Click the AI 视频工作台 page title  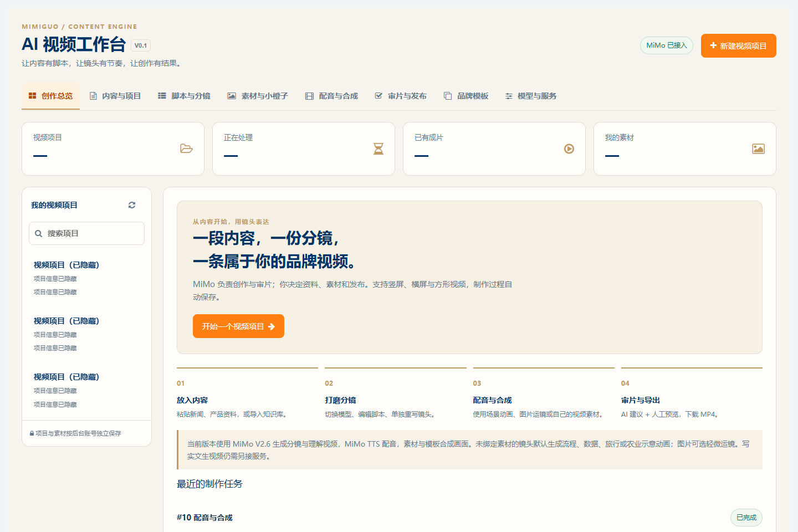click(74, 44)
